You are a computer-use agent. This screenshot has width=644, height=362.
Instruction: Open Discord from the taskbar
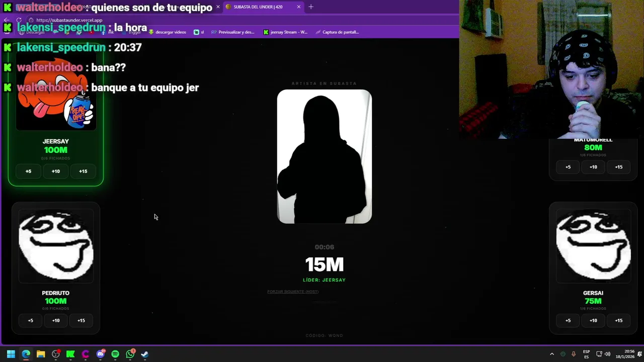pos(101,354)
